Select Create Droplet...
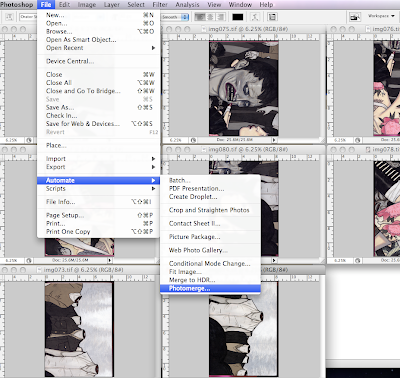The image size is (400, 378). tap(210, 197)
